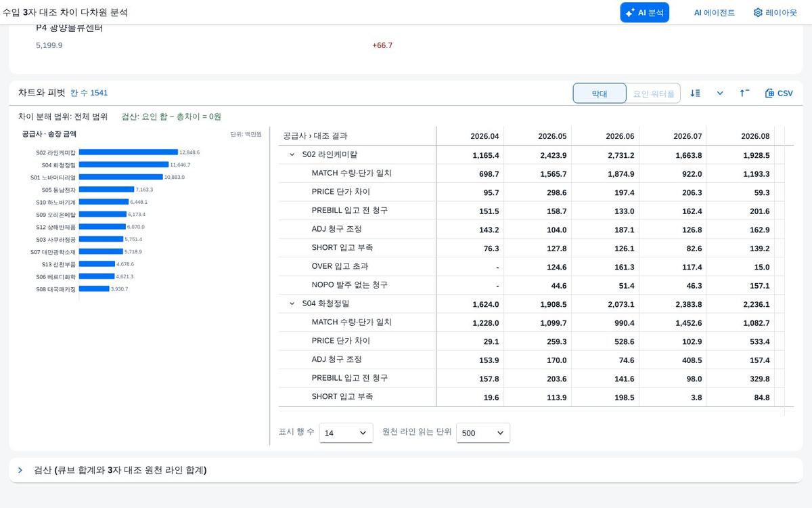Expand the 검산 section at the bottom
Image resolution: width=812 pixels, height=508 pixels.
(x=20, y=470)
